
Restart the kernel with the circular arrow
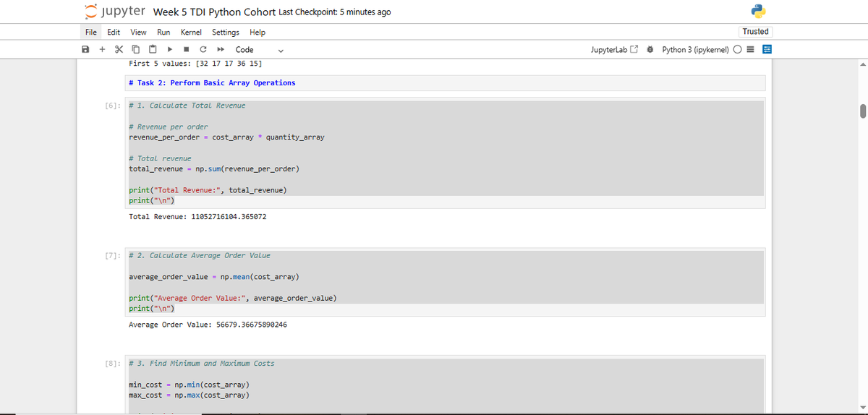(x=203, y=50)
